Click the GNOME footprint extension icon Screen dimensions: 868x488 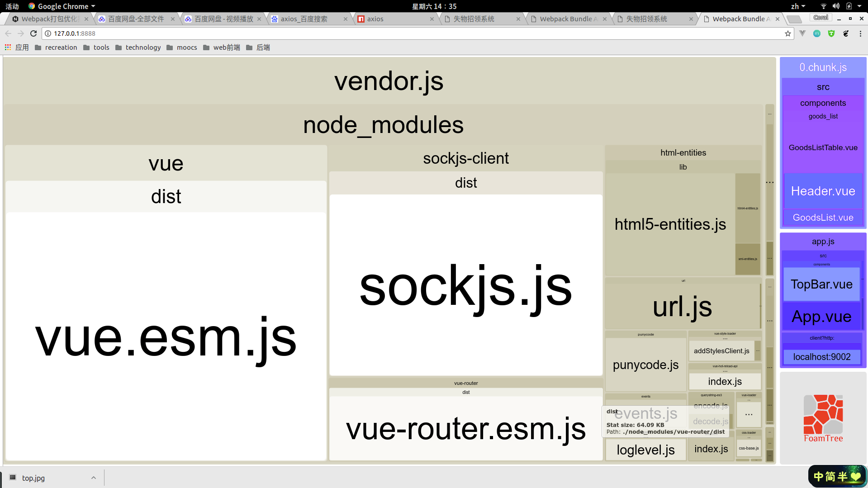pyautogui.click(x=846, y=33)
